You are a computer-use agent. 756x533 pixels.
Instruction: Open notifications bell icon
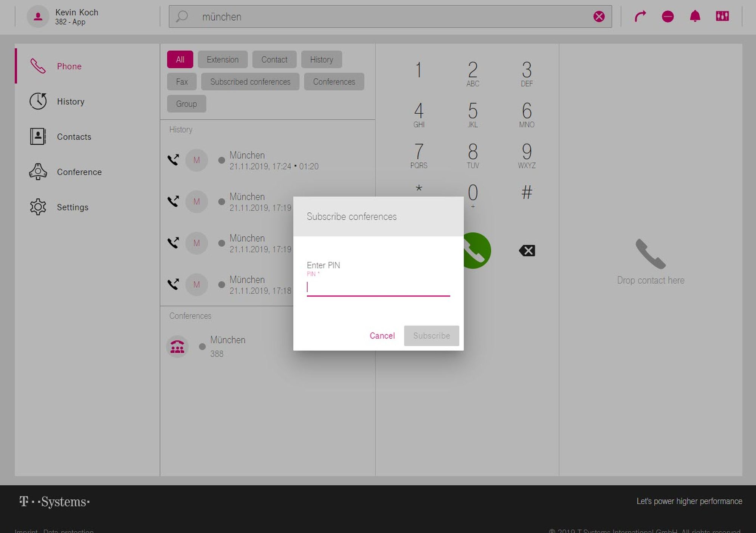point(695,17)
